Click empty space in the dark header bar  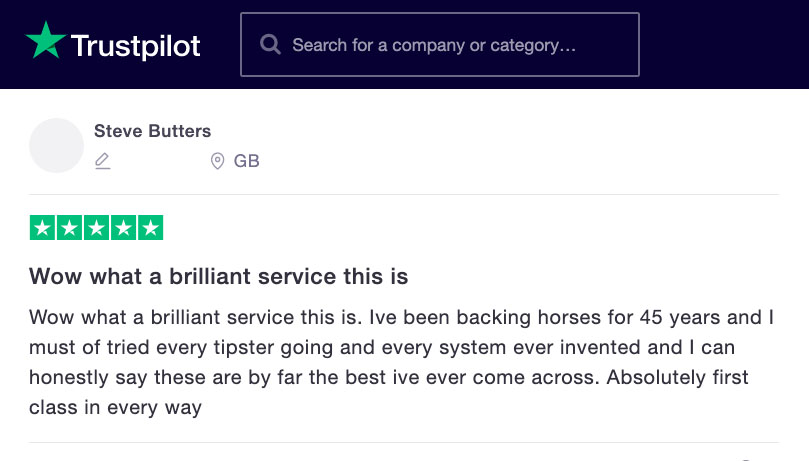click(722, 44)
